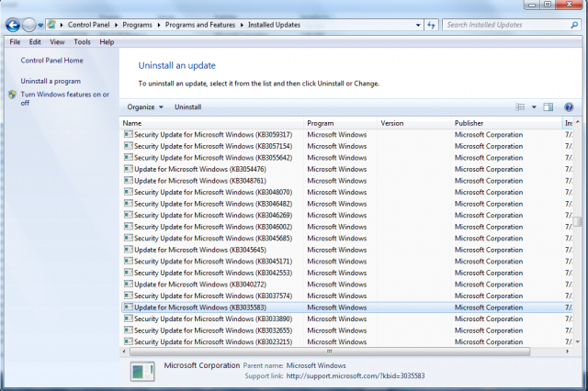This screenshot has width=588, height=391.
Task: Open the File menu
Action: pyautogui.click(x=15, y=42)
